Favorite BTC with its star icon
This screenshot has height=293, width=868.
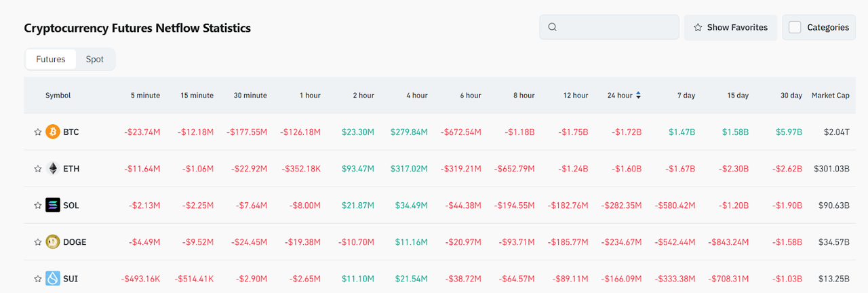[x=38, y=132]
